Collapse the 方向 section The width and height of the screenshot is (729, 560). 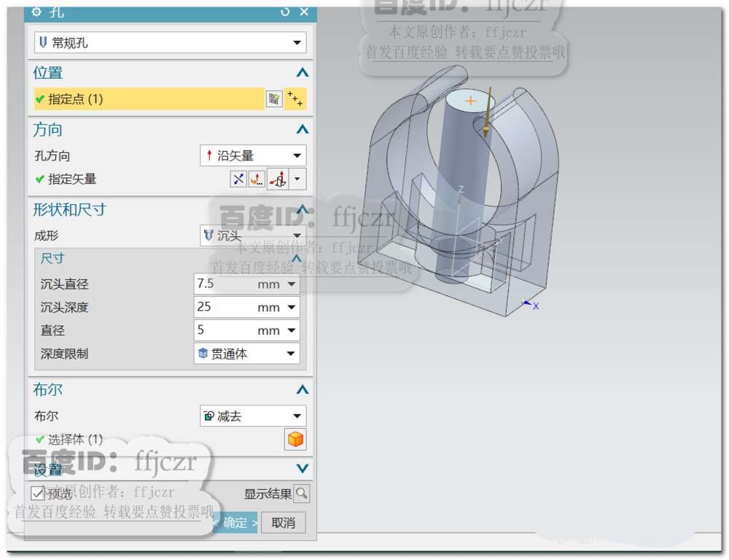click(x=302, y=129)
